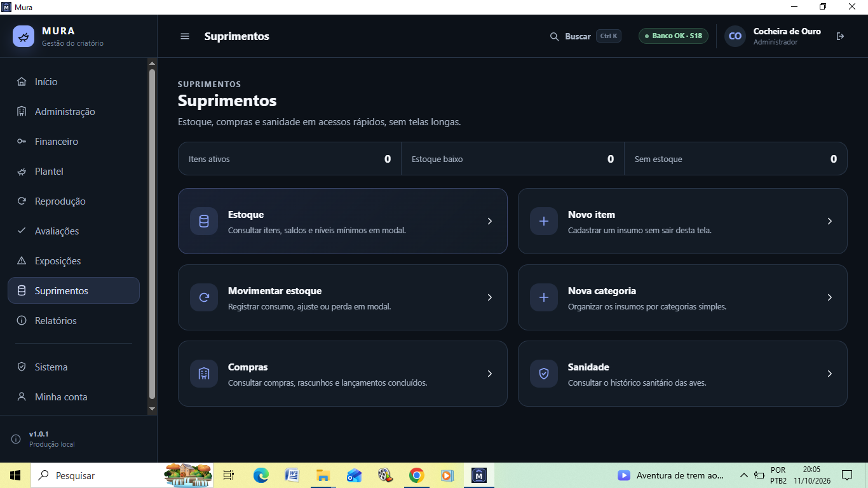Click the Sanidade shield-check icon
The image size is (868, 488).
(x=544, y=374)
